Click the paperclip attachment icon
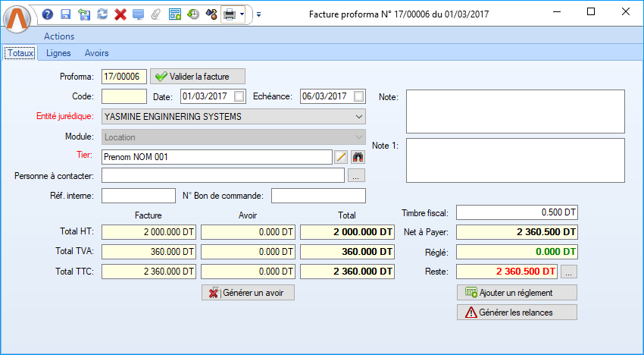 point(156,14)
